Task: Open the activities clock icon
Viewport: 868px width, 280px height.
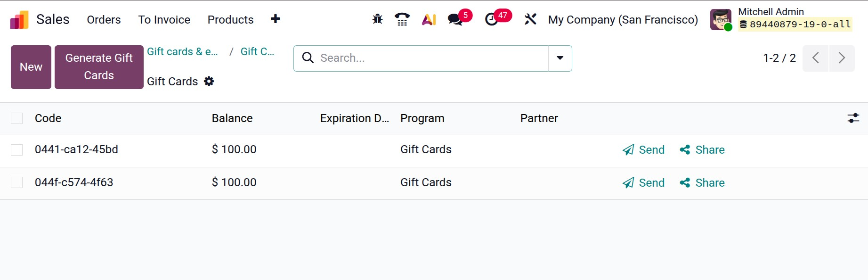Action: [492, 19]
